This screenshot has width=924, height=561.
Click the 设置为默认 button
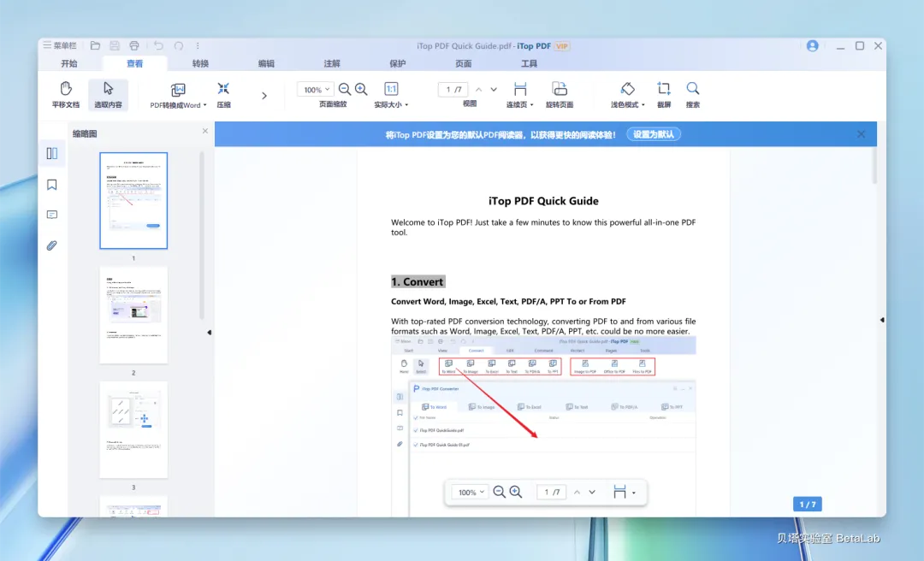[x=654, y=134]
